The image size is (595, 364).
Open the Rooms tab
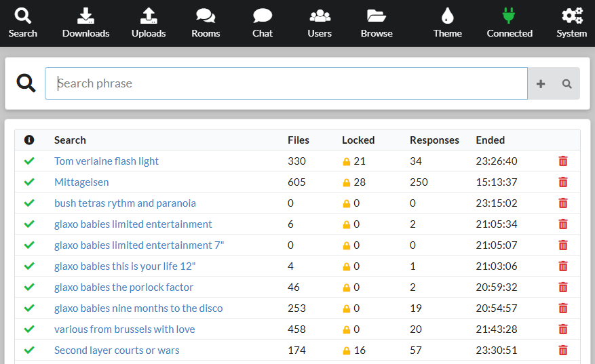tap(206, 23)
